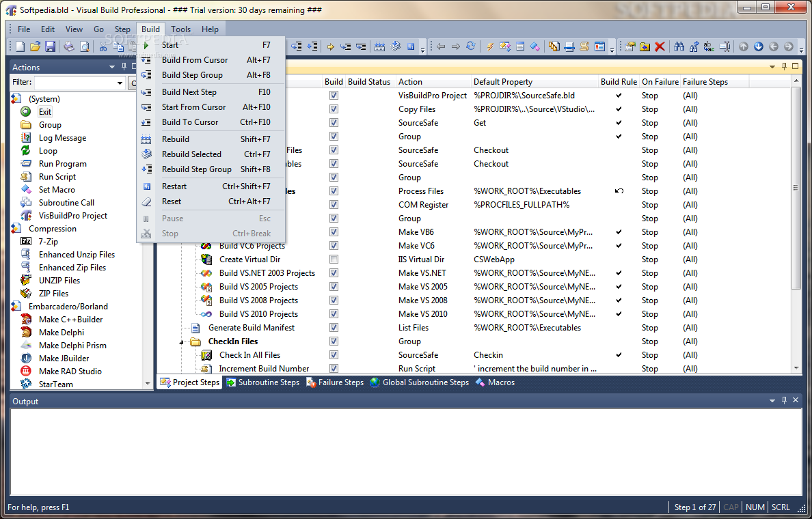This screenshot has width=812, height=519.
Task: Toggle Build checkbox for Increment Build Number
Action: pyautogui.click(x=334, y=369)
